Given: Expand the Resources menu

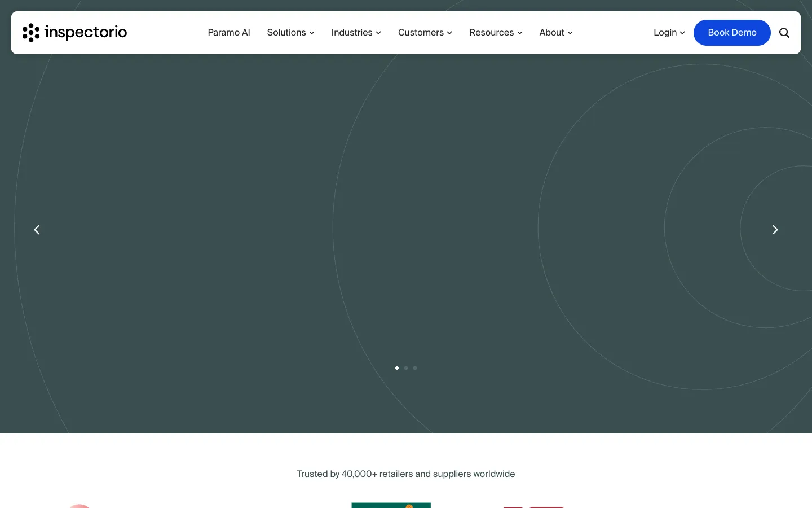Looking at the screenshot, I should [496, 33].
